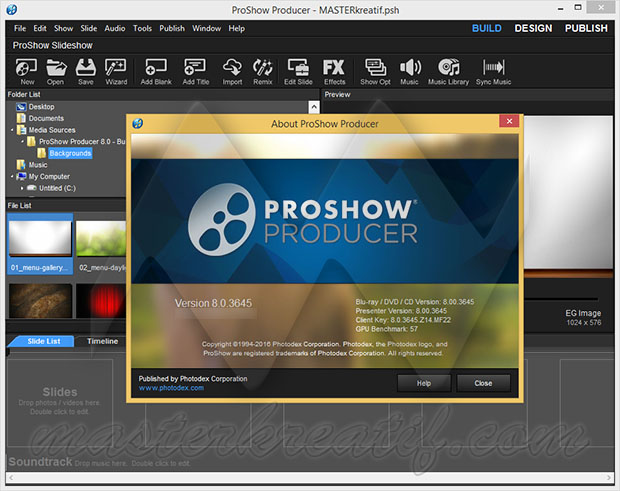Click the globe icon in the About dialog title
Image resolution: width=620 pixels, height=491 pixels.
tap(138, 123)
